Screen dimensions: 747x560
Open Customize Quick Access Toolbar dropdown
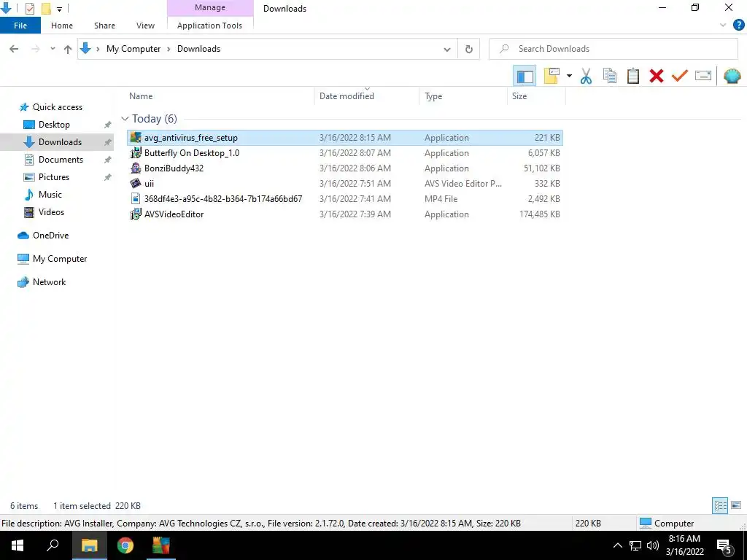(x=59, y=9)
